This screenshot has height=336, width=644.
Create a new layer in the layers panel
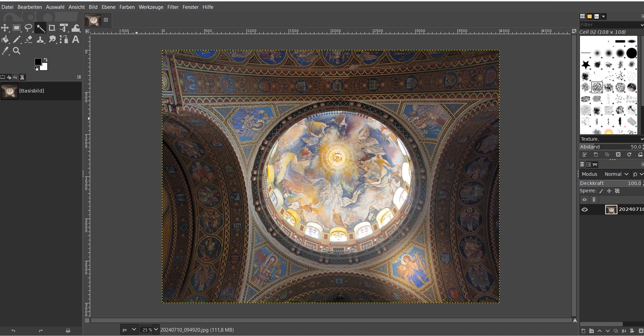tap(583, 331)
